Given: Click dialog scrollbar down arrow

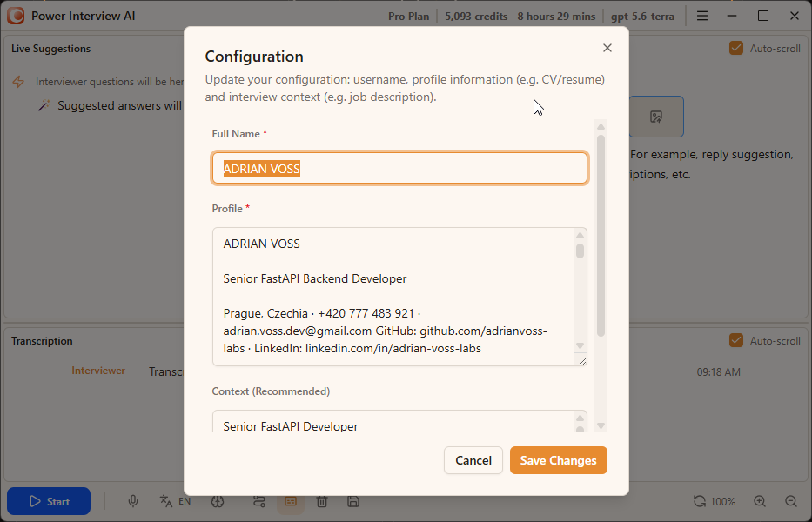Looking at the screenshot, I should [601, 425].
